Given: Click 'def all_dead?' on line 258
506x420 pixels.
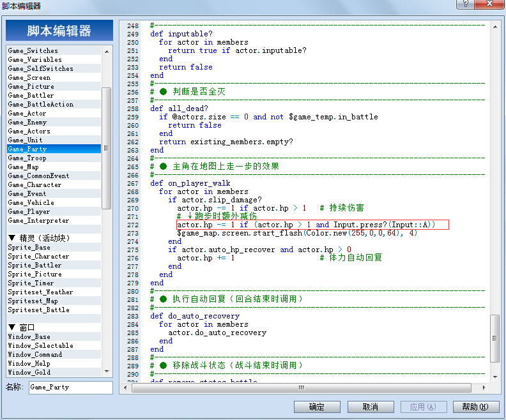Looking at the screenshot, I should (179, 109).
